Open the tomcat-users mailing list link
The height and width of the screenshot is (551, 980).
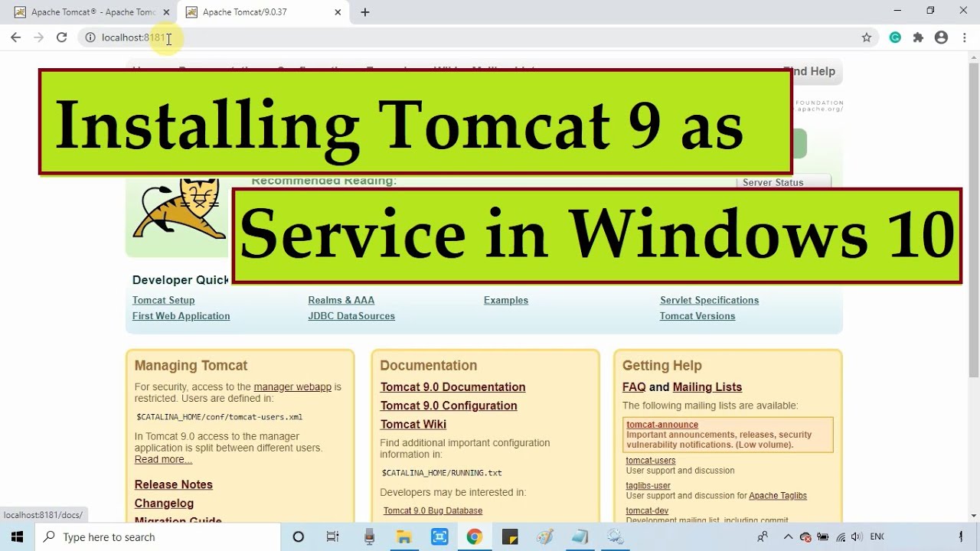651,461
